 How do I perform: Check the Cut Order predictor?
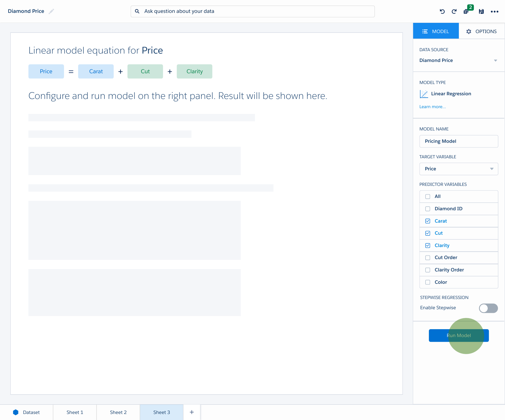(428, 258)
